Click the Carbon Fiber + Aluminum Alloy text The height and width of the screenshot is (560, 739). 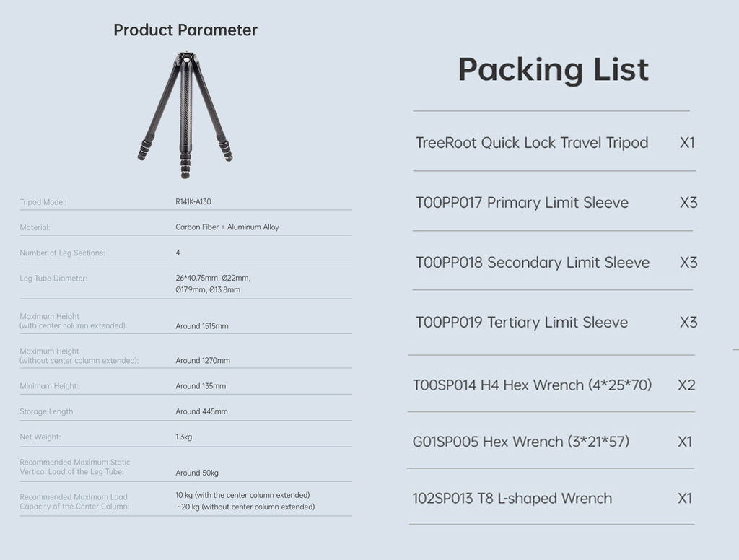(227, 227)
